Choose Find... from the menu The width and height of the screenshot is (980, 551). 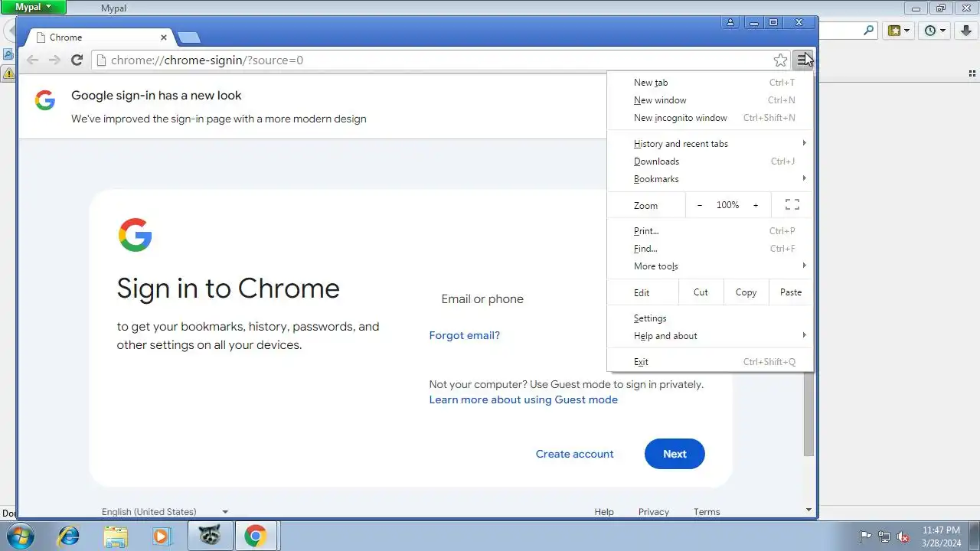[710, 248]
